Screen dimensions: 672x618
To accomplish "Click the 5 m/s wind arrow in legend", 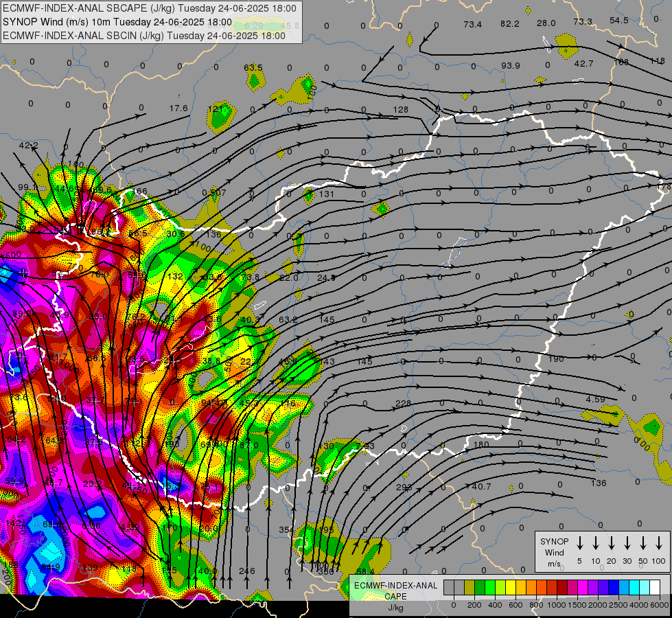I will (x=580, y=542).
